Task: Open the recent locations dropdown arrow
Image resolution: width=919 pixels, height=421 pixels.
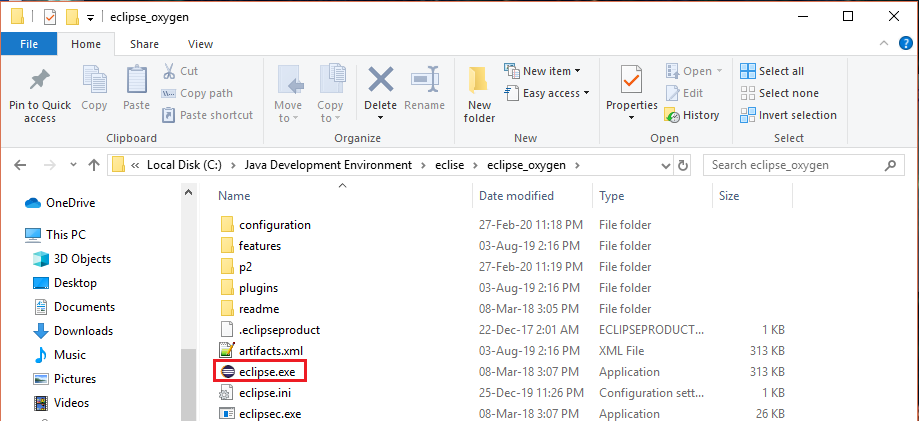Action: [x=72, y=166]
